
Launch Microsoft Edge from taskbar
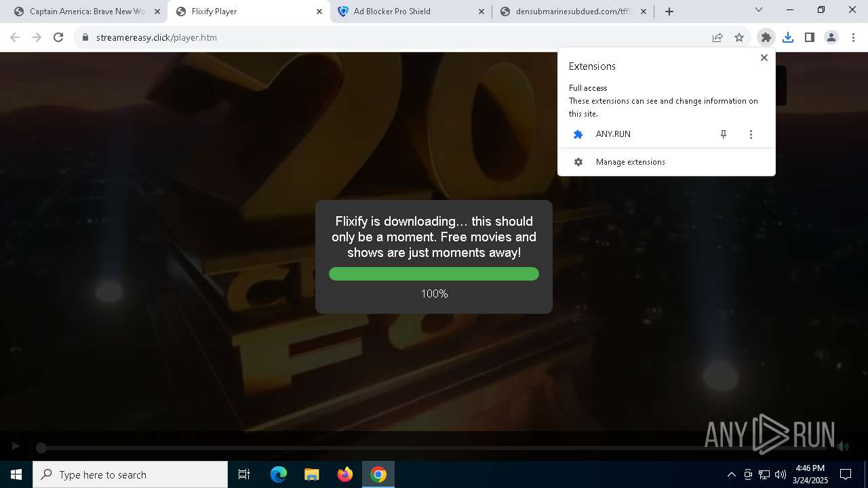click(279, 474)
